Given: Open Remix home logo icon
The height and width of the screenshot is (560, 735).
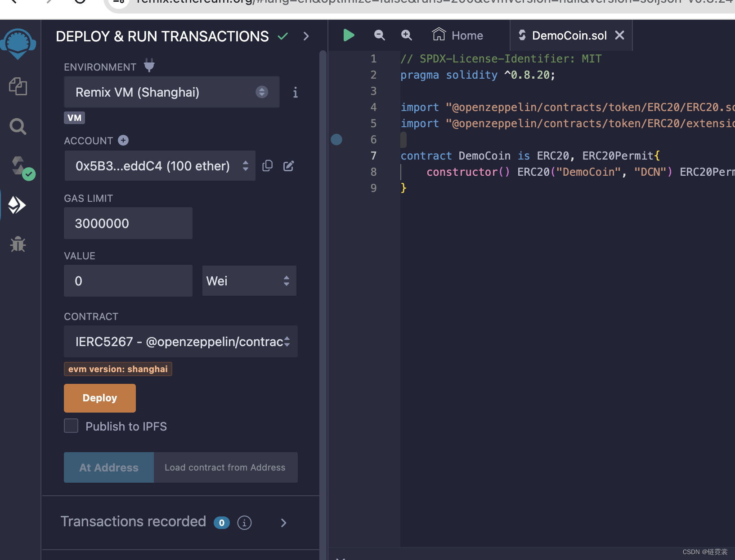Looking at the screenshot, I should 18,44.
